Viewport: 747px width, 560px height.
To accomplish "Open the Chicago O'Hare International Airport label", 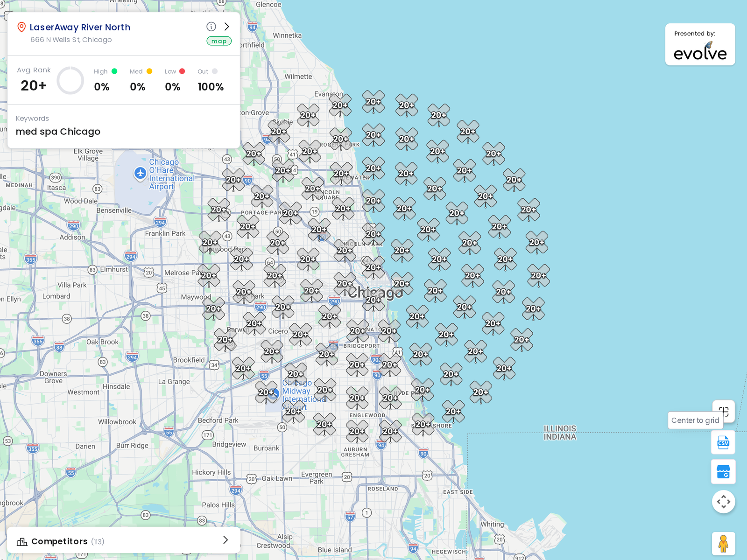I will coord(171,174).
